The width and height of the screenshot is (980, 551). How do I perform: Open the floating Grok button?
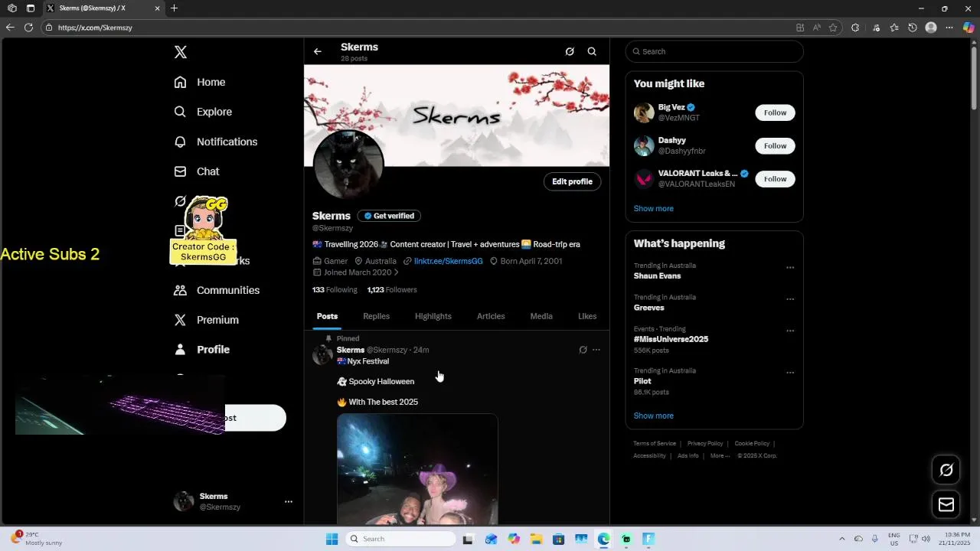946,470
